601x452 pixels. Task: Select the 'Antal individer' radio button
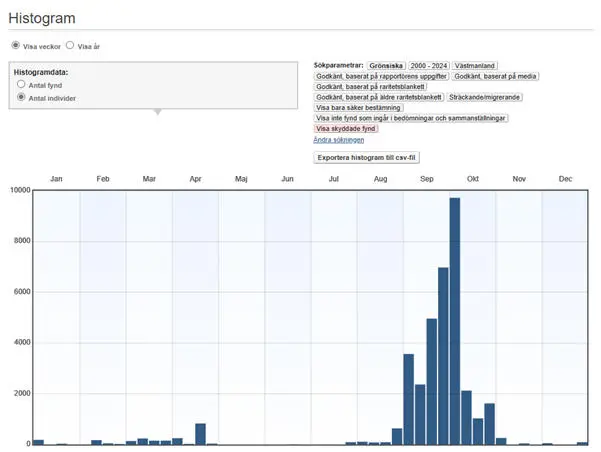pyautogui.click(x=21, y=97)
